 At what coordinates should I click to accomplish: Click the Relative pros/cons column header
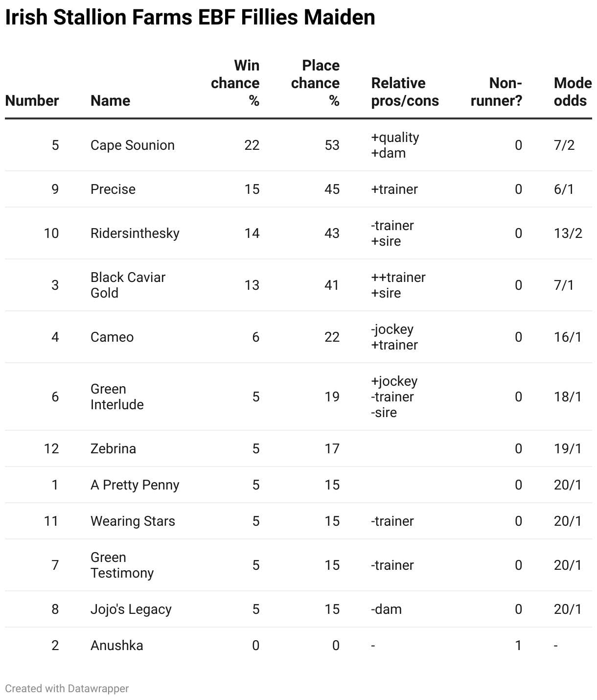[x=405, y=92]
